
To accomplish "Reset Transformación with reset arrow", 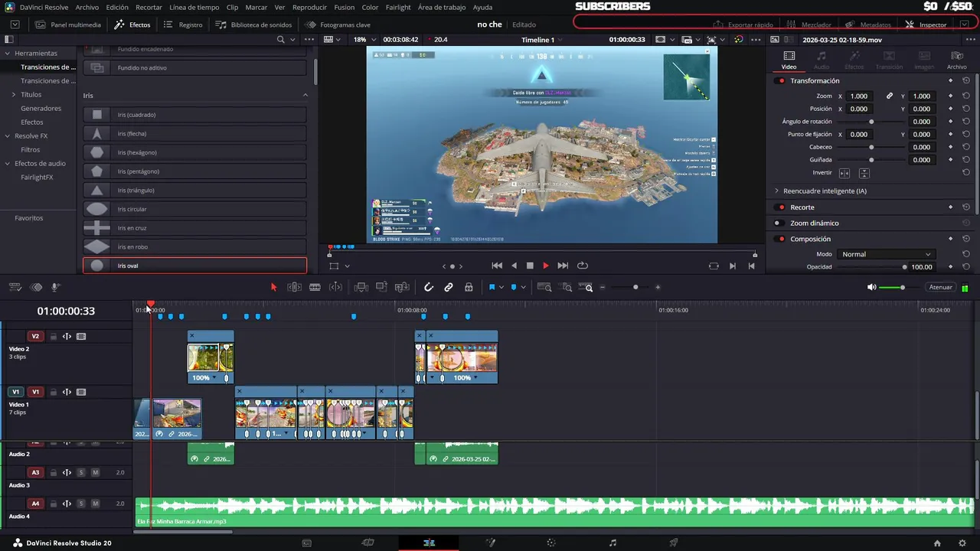I will (x=966, y=80).
